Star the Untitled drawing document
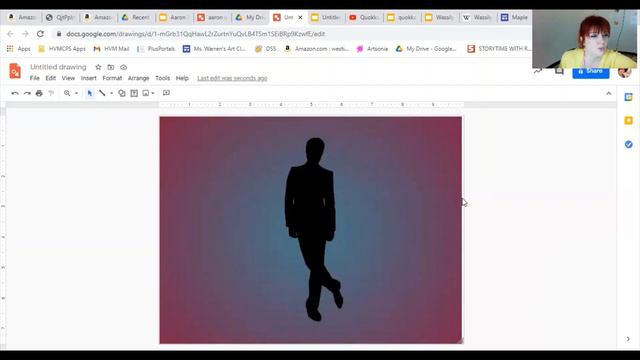The image size is (640, 360). pyautogui.click(x=98, y=67)
